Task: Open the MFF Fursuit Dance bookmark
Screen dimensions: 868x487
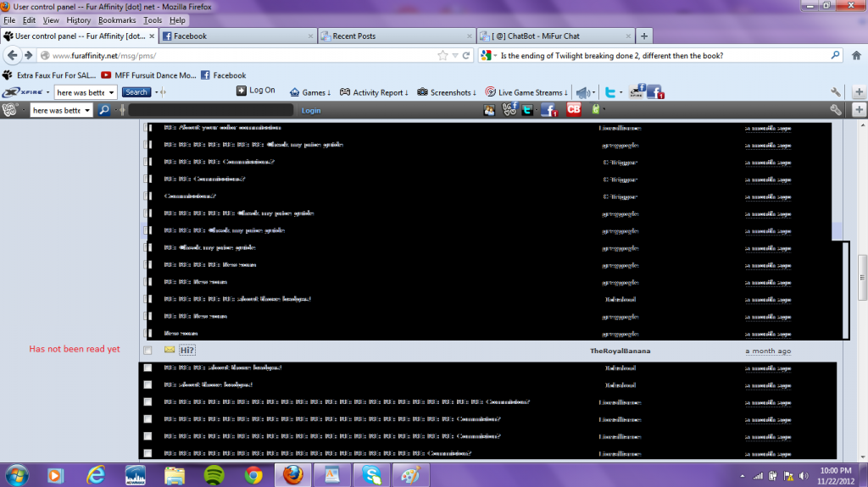Action: [149, 75]
